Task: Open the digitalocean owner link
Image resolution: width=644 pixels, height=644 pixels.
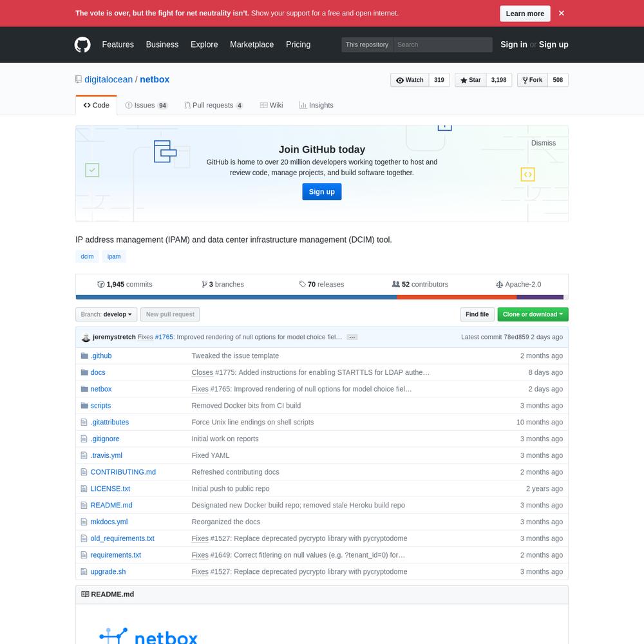Action: (108, 79)
